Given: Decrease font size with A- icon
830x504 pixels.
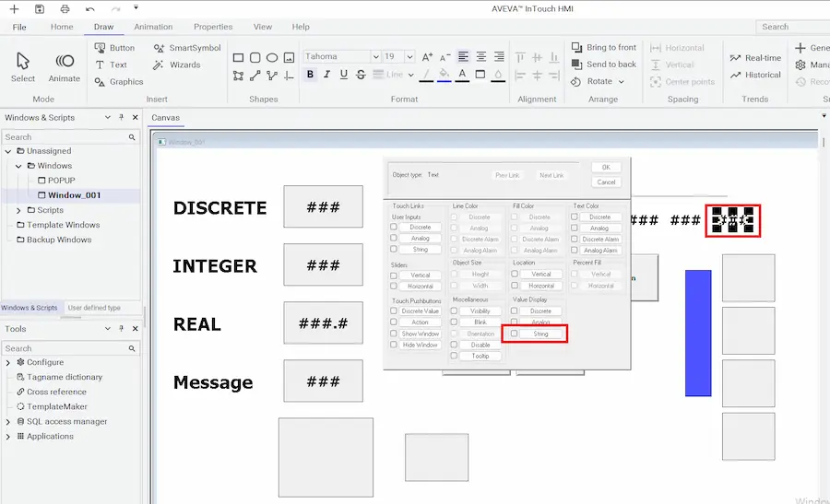Looking at the screenshot, I should tap(445, 56).
